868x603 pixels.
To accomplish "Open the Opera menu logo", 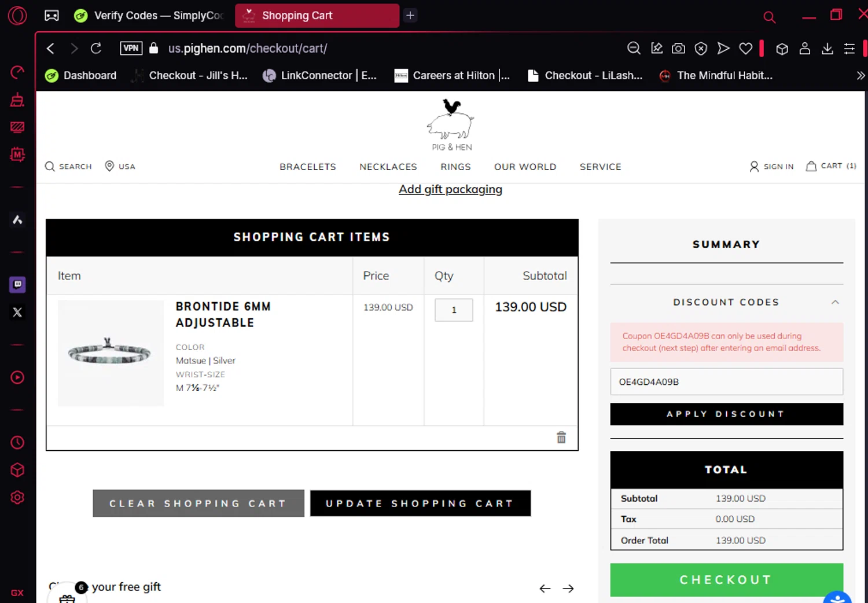I will tap(17, 15).
